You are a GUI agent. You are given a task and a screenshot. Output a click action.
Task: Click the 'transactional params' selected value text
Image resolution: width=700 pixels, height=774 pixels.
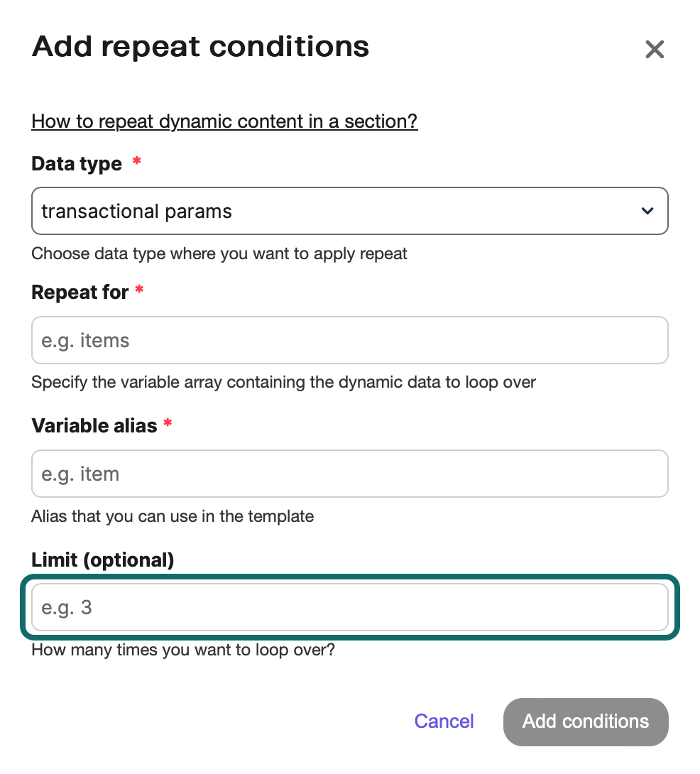[137, 211]
